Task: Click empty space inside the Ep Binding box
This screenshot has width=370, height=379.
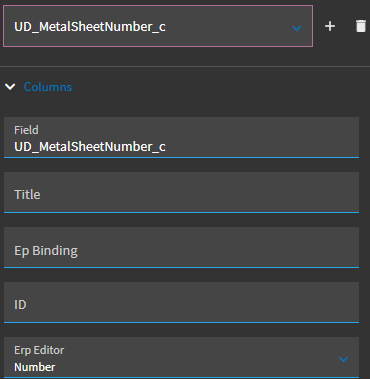Action: (217, 248)
